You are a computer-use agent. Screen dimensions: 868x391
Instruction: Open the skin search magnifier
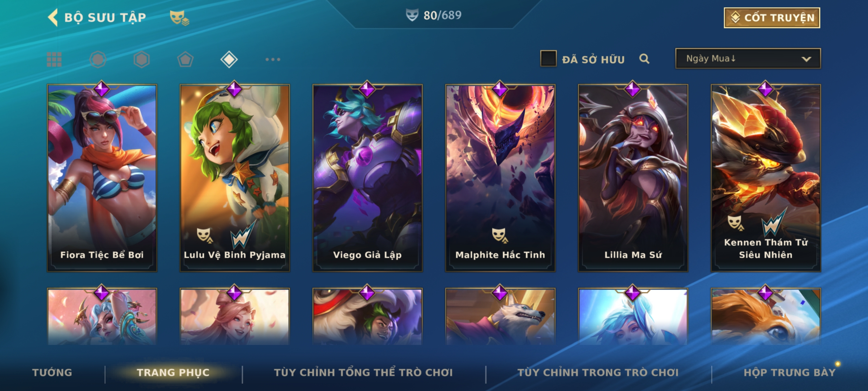(644, 59)
